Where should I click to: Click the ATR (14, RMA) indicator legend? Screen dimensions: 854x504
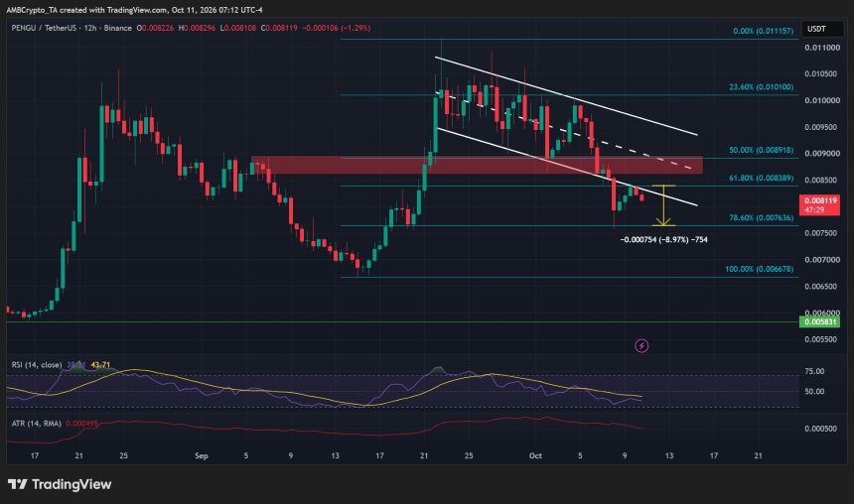click(37, 423)
